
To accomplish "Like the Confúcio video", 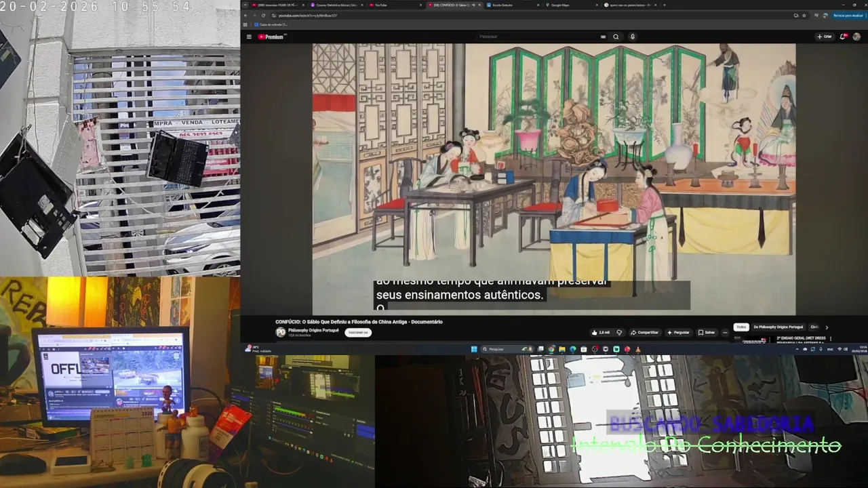I will [x=602, y=332].
